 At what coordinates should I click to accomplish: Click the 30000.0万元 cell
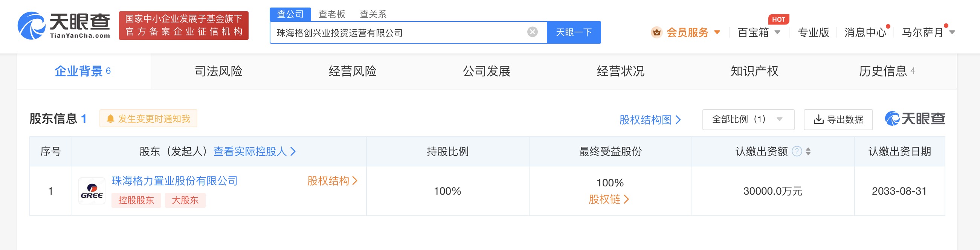(x=772, y=191)
